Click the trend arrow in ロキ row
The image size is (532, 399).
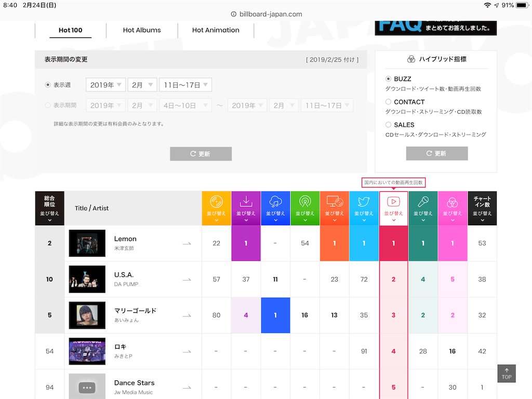(x=187, y=352)
